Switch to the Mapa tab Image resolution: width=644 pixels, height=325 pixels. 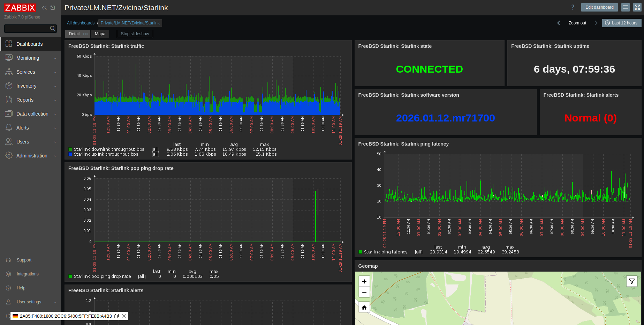[100, 34]
